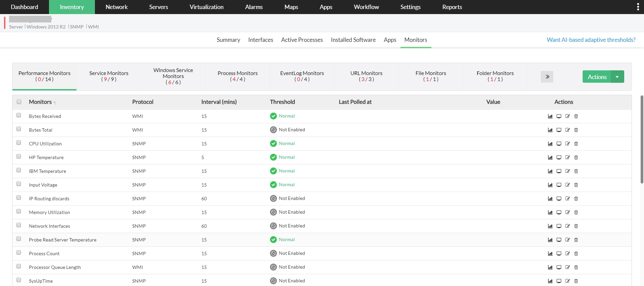Delete the Bytes Total monitor
Screen dimensions: 644x286
[576, 130]
